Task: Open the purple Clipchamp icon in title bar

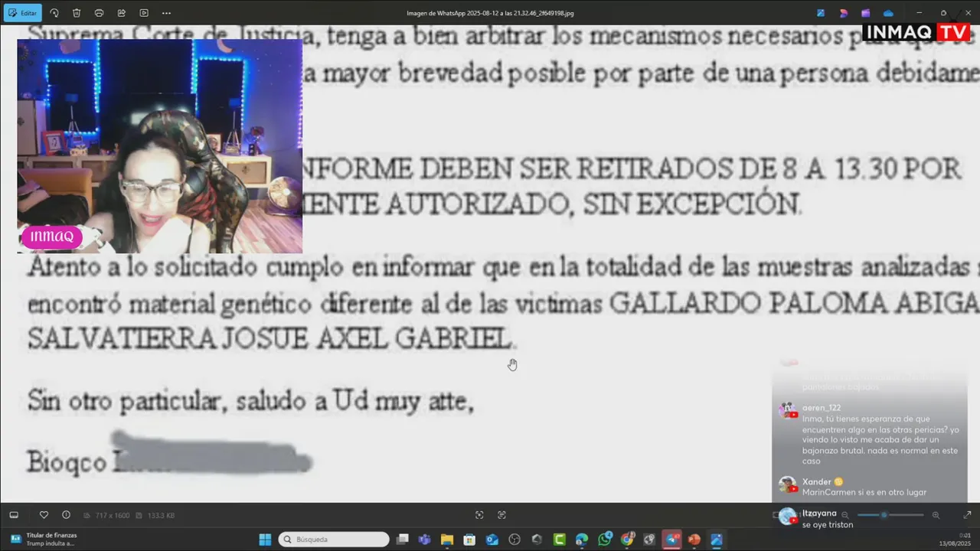Action: pos(865,13)
